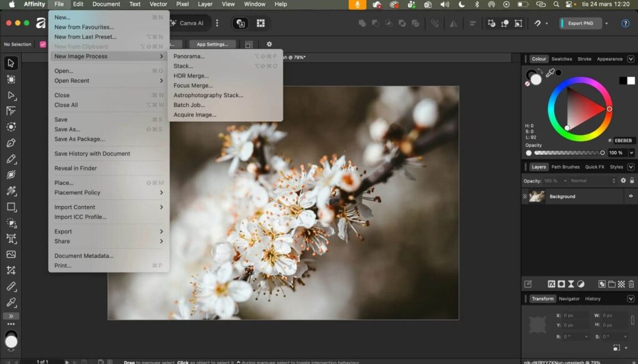Open the Normal blend mode dropdown
638x364 pixels.
581,180
